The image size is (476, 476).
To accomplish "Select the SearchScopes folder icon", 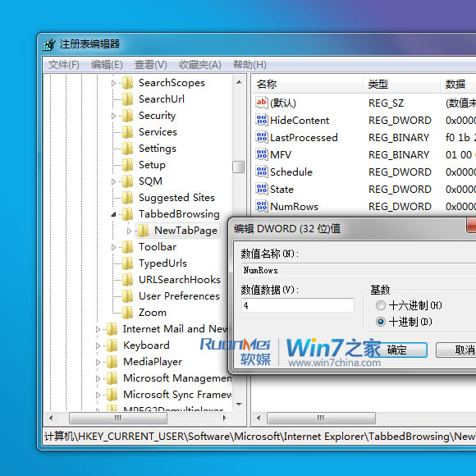I will (x=127, y=83).
